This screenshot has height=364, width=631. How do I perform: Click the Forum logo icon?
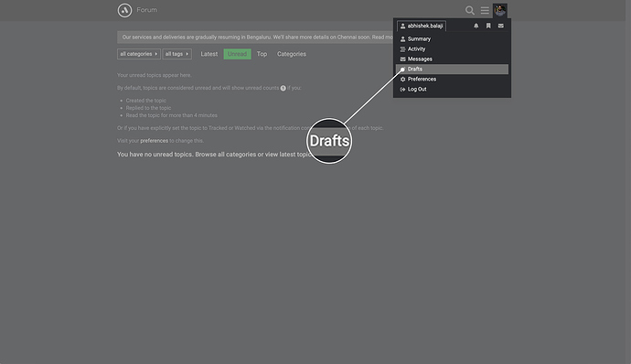(124, 10)
